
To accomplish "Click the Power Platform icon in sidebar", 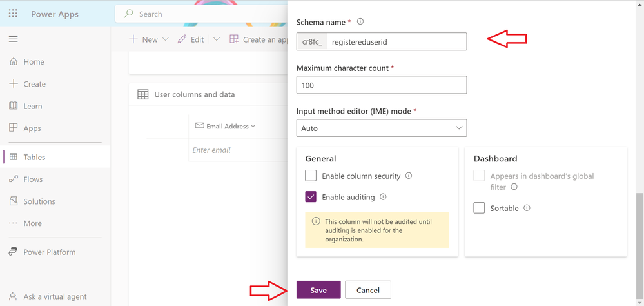I will pyautogui.click(x=13, y=252).
